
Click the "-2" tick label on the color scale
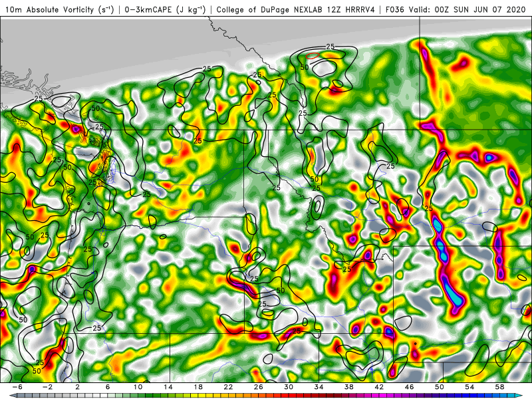47,387
